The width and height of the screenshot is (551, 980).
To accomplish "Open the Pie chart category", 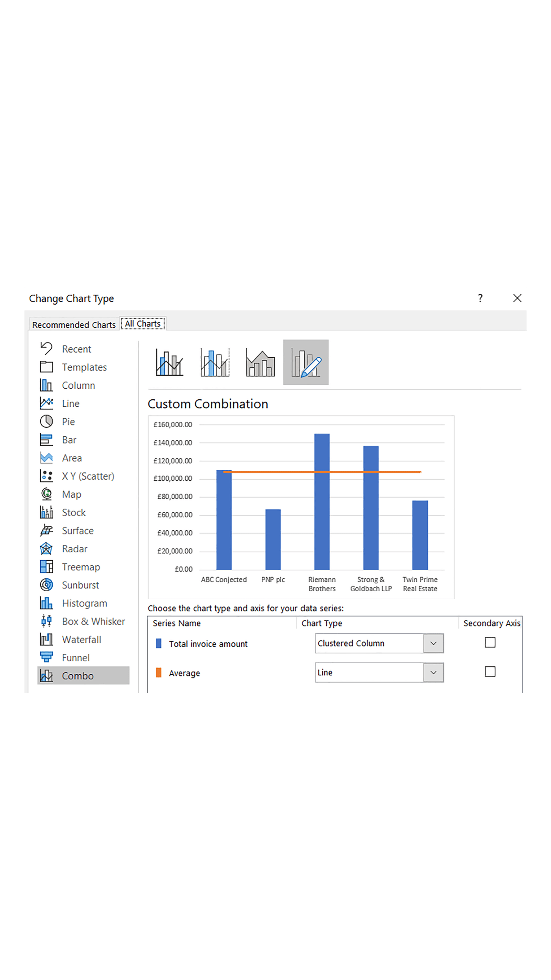I will click(x=69, y=421).
